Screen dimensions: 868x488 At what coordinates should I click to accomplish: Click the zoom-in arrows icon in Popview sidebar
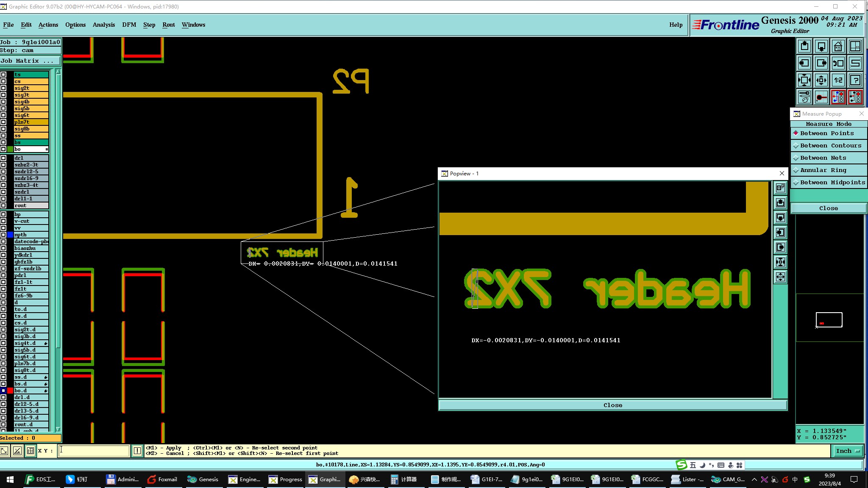coord(780,262)
